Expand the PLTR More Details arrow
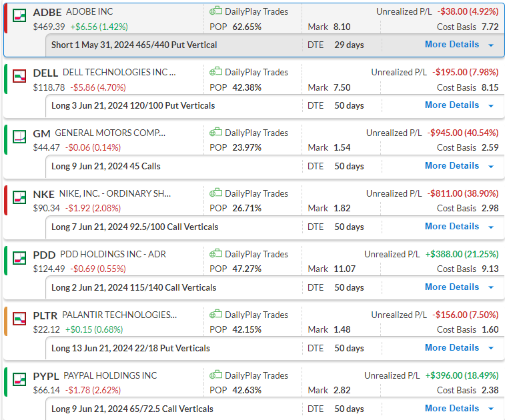The width and height of the screenshot is (505, 420). (491, 349)
